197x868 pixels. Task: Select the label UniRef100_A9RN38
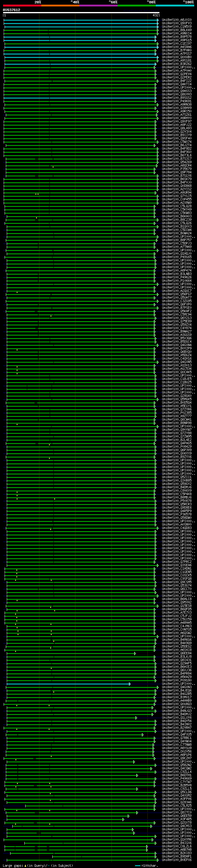pos(177,104)
